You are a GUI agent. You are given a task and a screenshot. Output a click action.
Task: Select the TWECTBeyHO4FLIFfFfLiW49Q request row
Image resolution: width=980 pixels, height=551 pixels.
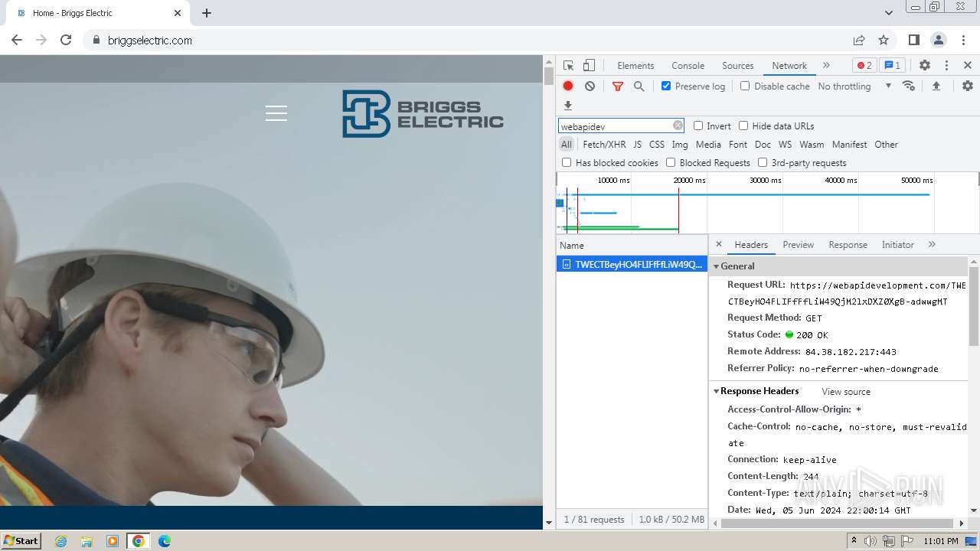[632, 264]
